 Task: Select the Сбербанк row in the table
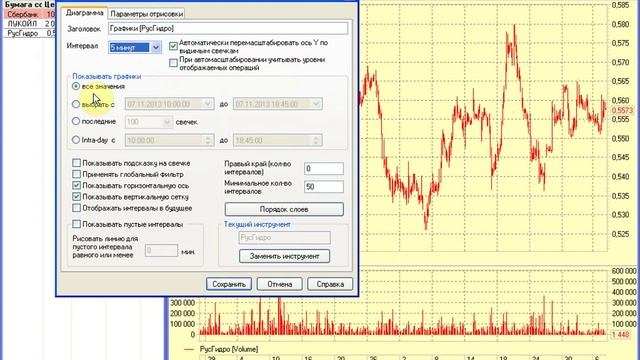click(x=29, y=14)
